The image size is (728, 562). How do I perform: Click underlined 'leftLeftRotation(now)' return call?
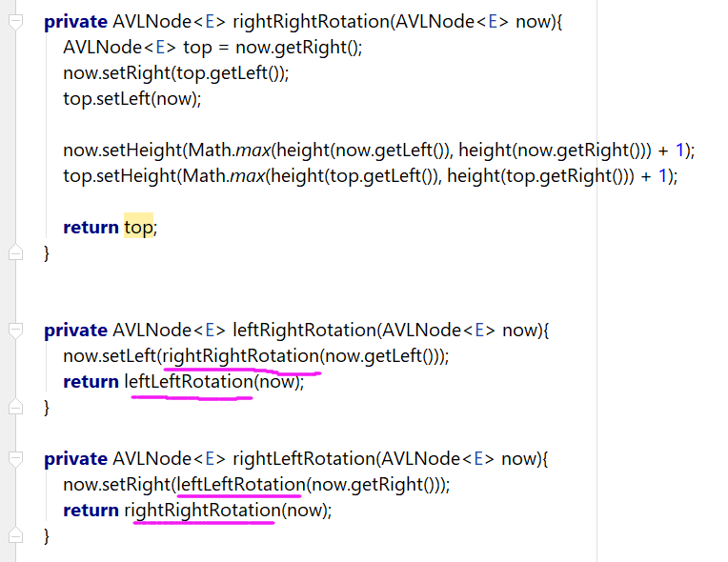[212, 381]
